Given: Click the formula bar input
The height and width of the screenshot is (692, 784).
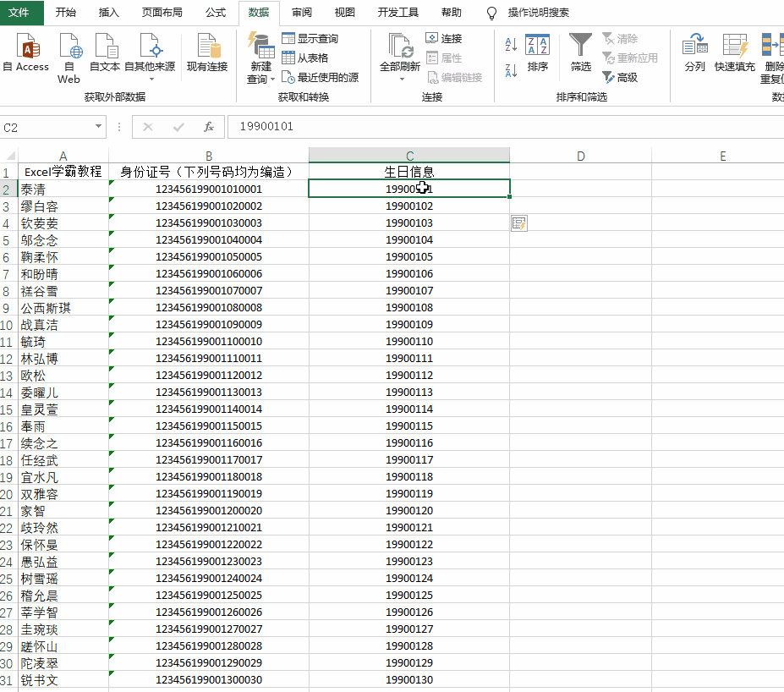Looking at the screenshot, I should [505, 127].
